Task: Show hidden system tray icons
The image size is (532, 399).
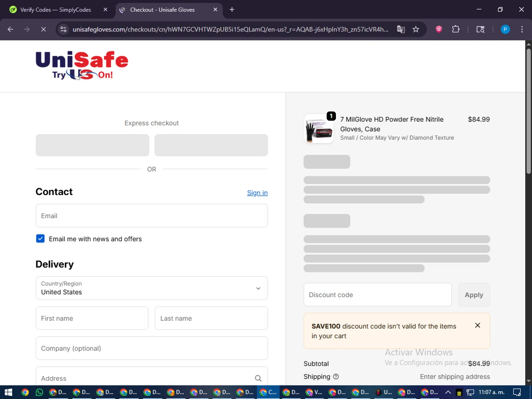Action: click(x=448, y=392)
